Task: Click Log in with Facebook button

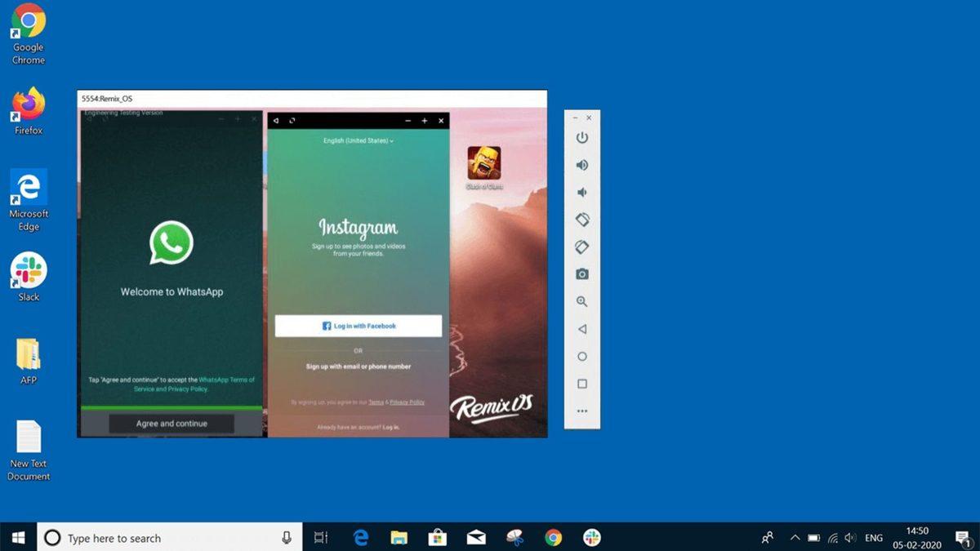Action: coord(359,326)
